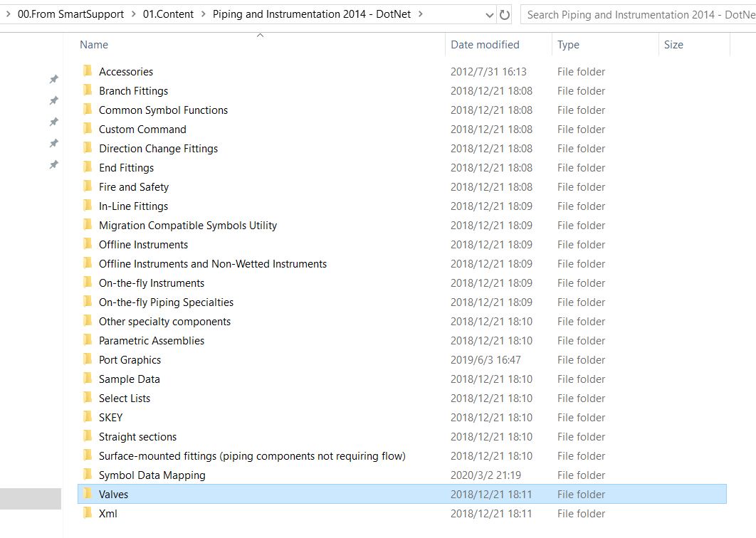Click the Straight sections folder icon
Image resolution: width=756 pixels, height=538 pixels.
click(88, 436)
